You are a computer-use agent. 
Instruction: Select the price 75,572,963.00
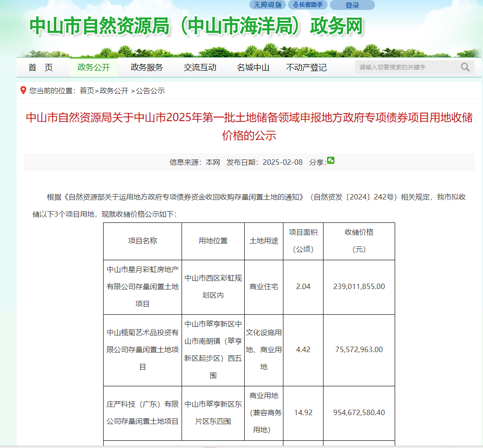tap(359, 350)
